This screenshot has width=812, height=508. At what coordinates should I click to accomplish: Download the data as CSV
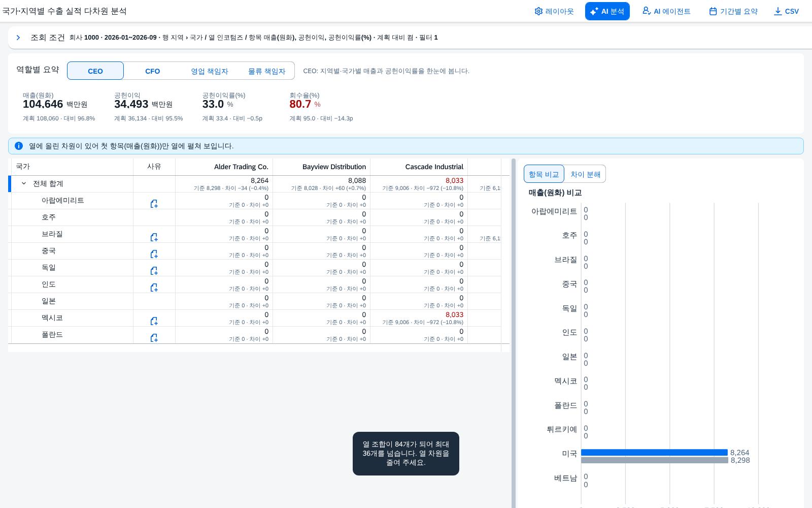786,11
